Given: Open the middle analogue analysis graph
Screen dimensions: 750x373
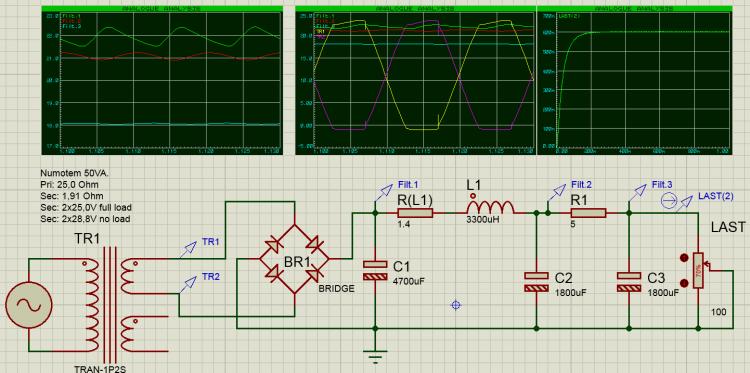Looking at the screenshot, I should (416, 80).
